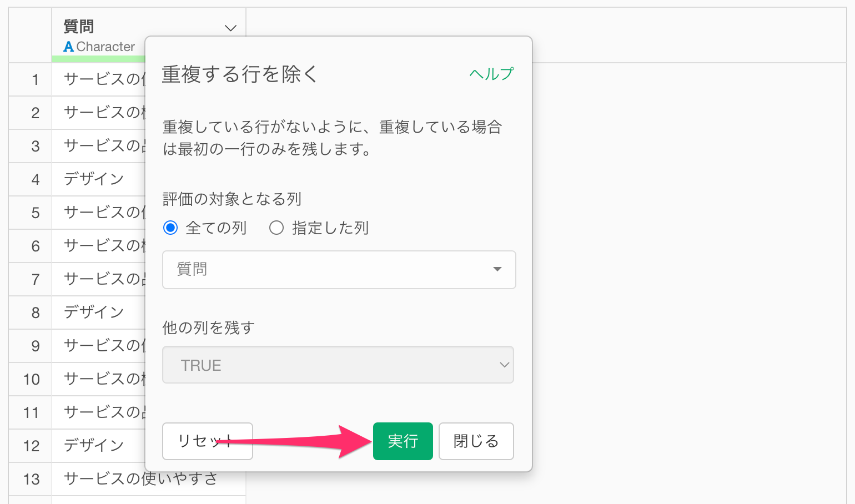Select the デザイン cell in row 8
The image size is (855, 504).
click(x=99, y=313)
